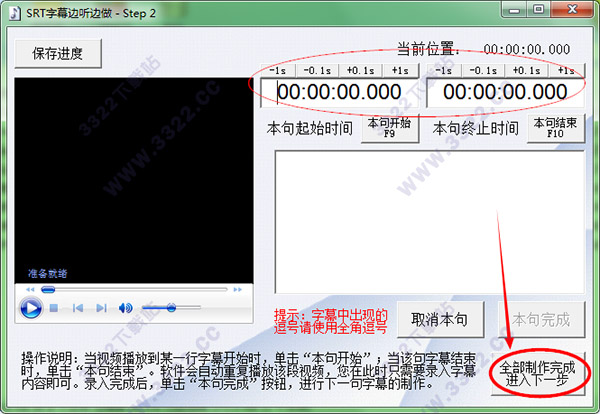Jump to previous track icon in player
The image size is (600, 414).
click(78, 308)
